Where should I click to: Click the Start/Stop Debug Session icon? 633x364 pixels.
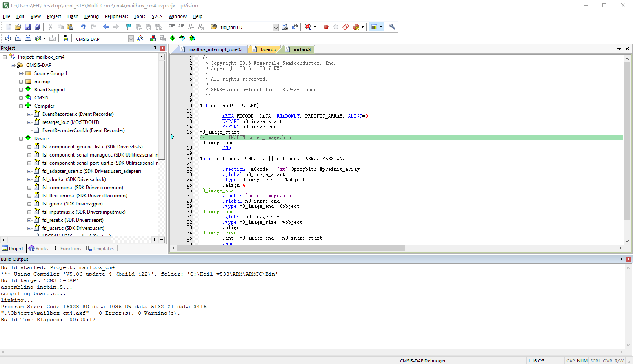pos(308,27)
